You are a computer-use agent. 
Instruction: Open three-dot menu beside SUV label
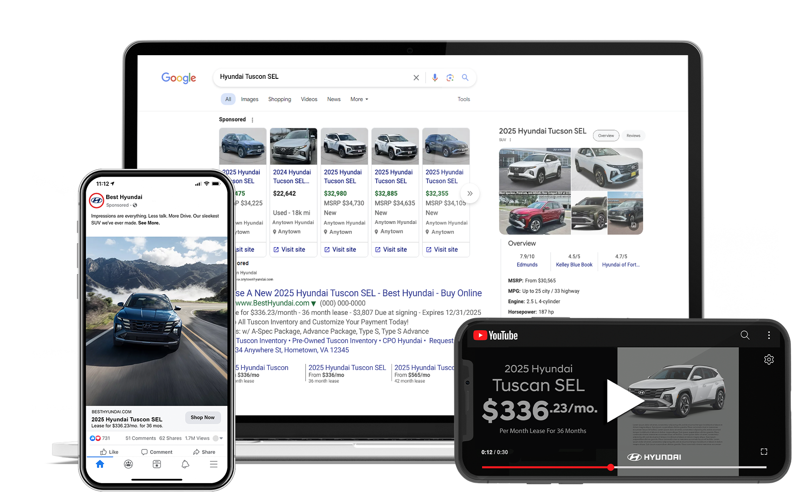510,140
